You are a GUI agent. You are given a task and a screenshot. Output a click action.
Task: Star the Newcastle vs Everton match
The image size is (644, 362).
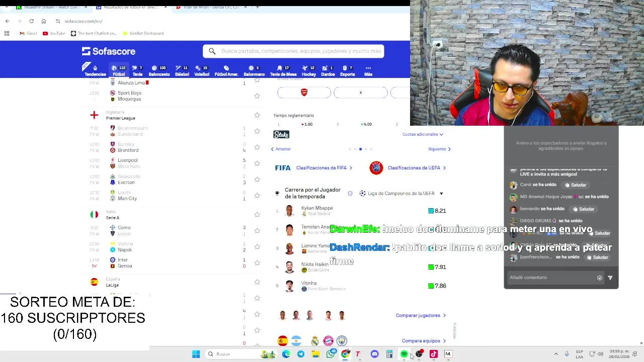pos(257,179)
